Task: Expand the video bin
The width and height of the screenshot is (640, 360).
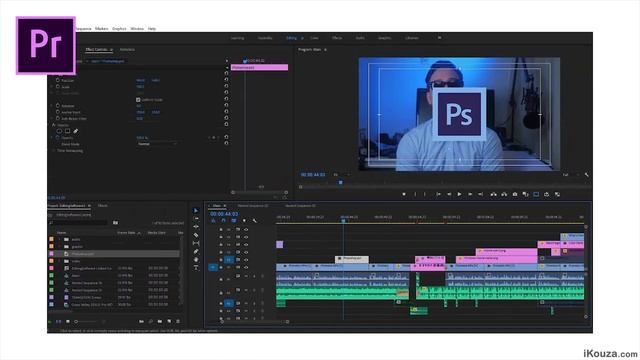Action: pos(60,261)
